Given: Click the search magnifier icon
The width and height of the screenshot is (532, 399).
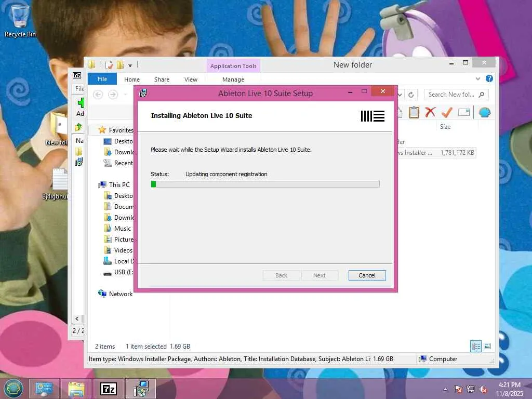Looking at the screenshot, I should pyautogui.click(x=481, y=95).
